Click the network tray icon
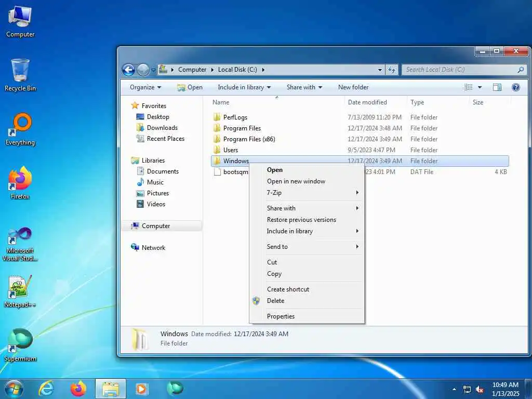The height and width of the screenshot is (399, 532). point(467,390)
